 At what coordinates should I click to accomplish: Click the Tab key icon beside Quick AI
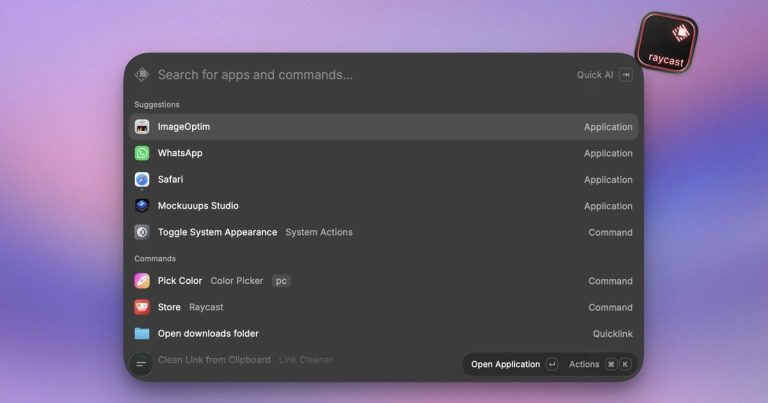tap(625, 75)
